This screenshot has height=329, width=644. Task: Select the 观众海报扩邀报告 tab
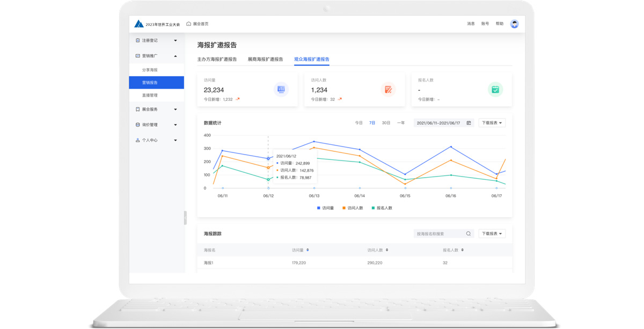coord(312,59)
